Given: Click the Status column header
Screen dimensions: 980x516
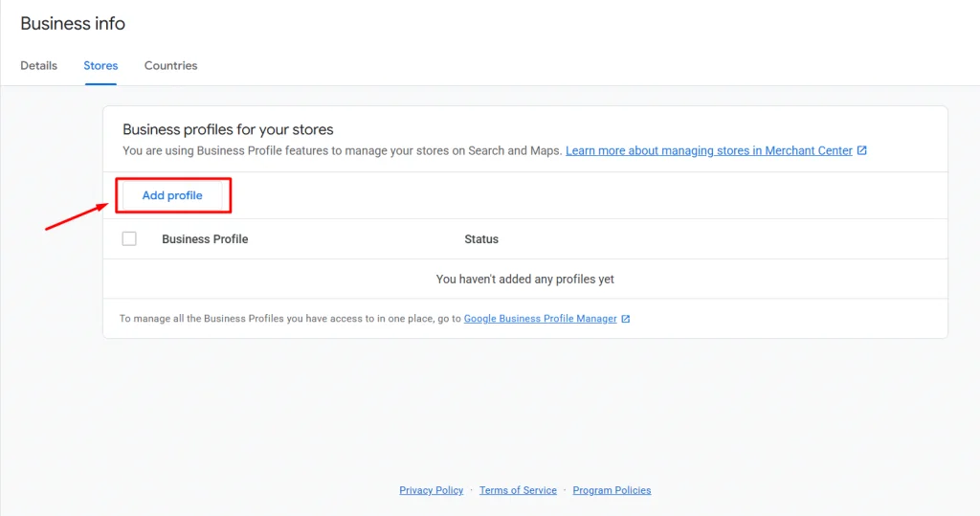Looking at the screenshot, I should tap(481, 239).
